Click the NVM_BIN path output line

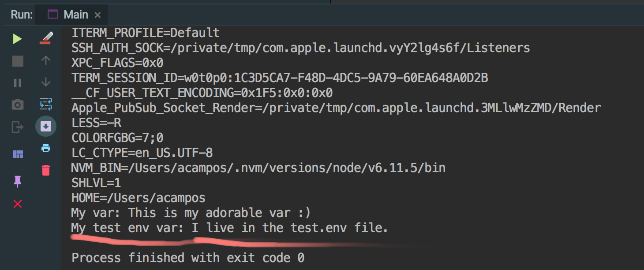[258, 167]
